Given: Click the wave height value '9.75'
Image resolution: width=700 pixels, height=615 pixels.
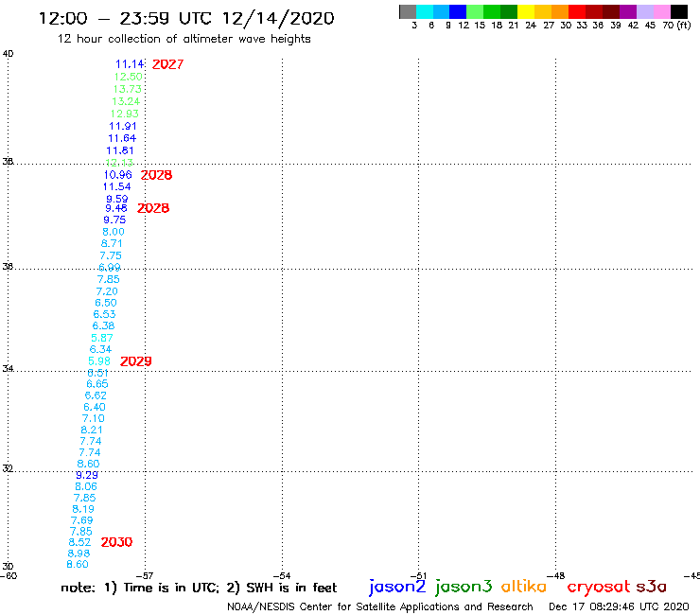Looking at the screenshot, I should (x=114, y=220).
